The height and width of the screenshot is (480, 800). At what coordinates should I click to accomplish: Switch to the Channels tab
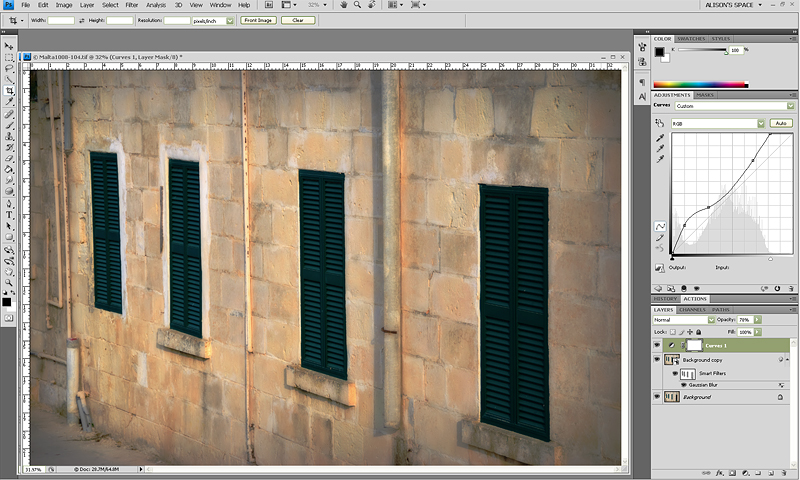click(694, 309)
